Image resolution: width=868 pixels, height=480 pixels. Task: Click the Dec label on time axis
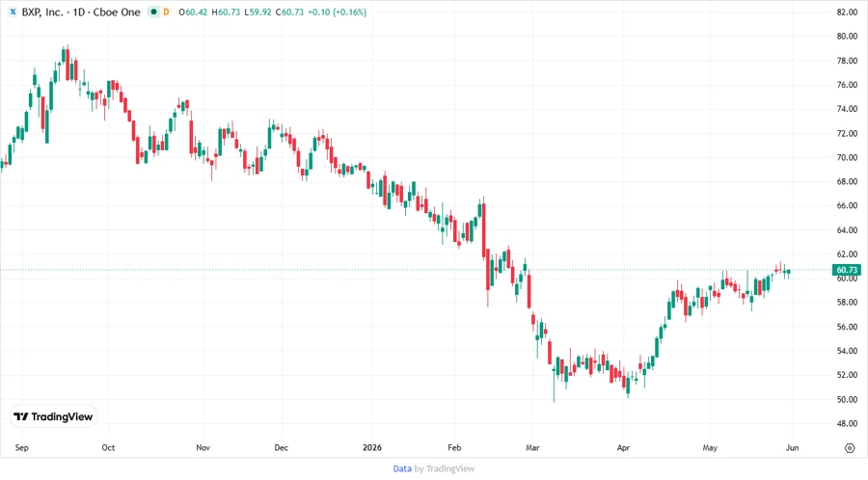[282, 447]
